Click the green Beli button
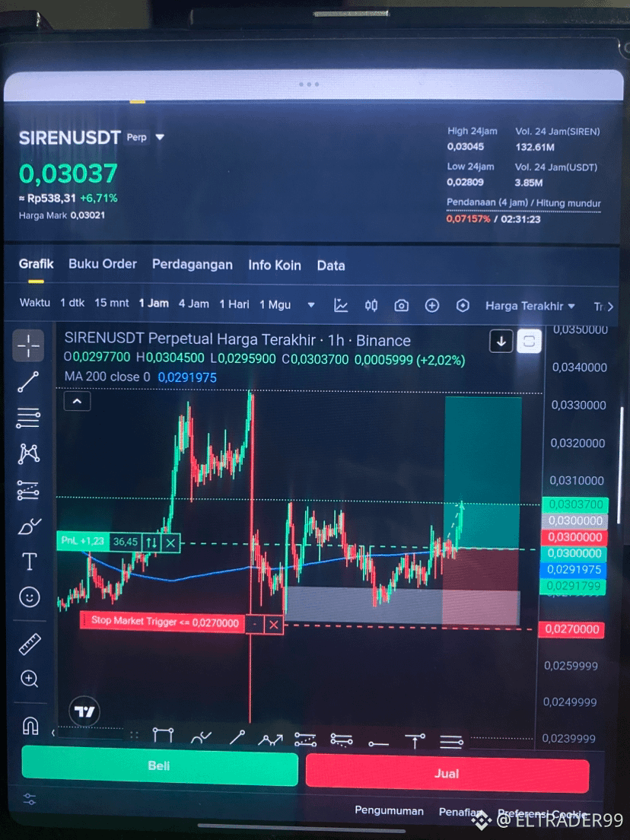 [x=160, y=766]
